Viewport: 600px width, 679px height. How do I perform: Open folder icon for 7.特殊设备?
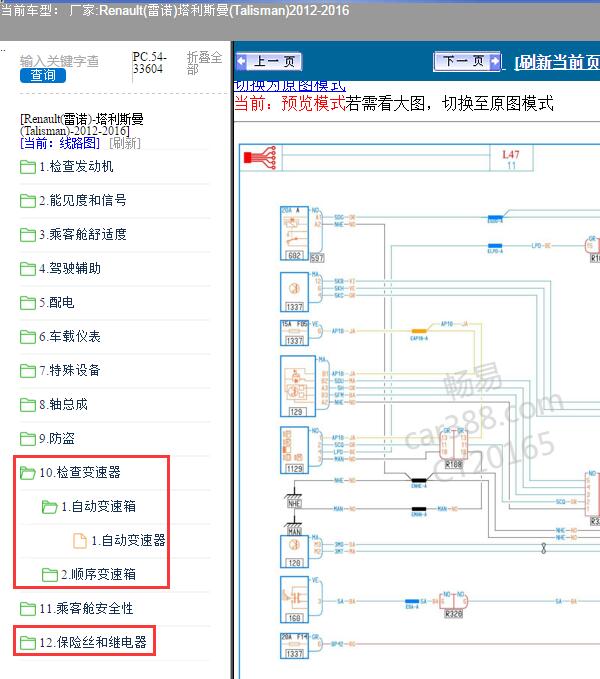(x=28, y=371)
